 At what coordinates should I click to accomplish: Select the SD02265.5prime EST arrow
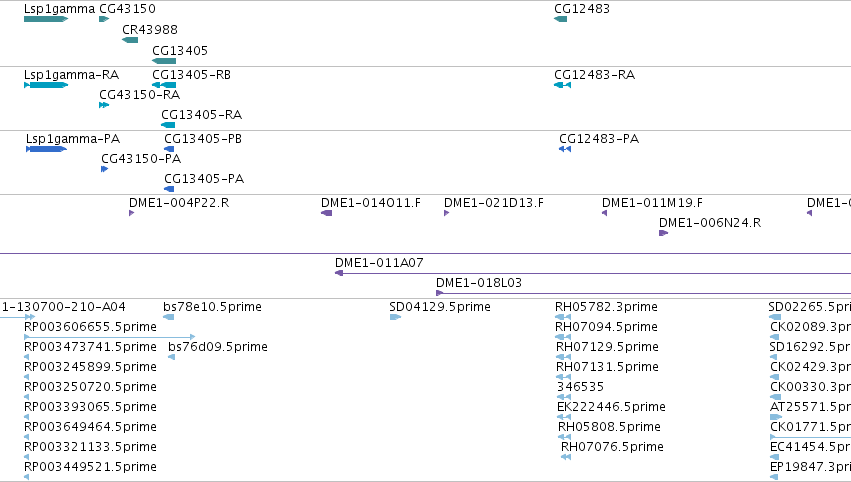coord(775,317)
